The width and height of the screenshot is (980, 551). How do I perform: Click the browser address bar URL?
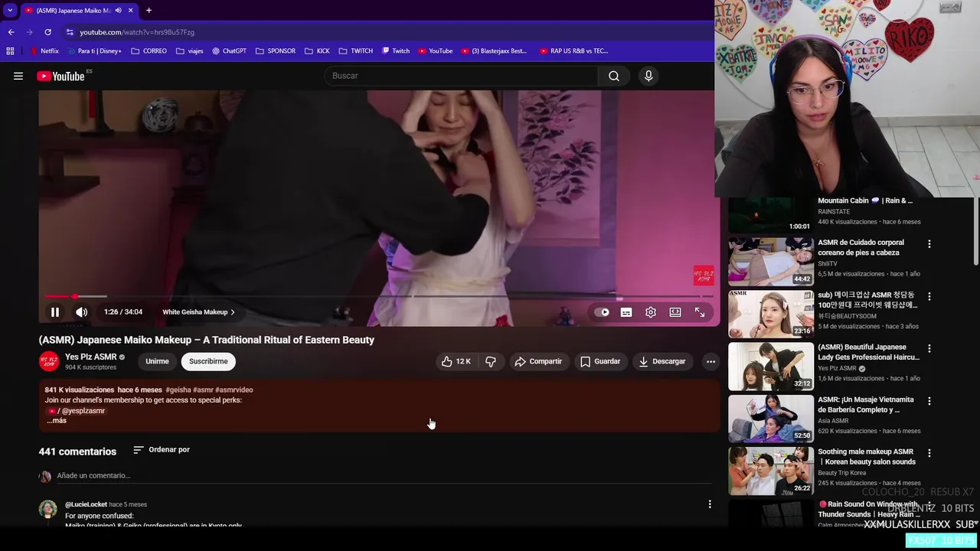(x=137, y=32)
